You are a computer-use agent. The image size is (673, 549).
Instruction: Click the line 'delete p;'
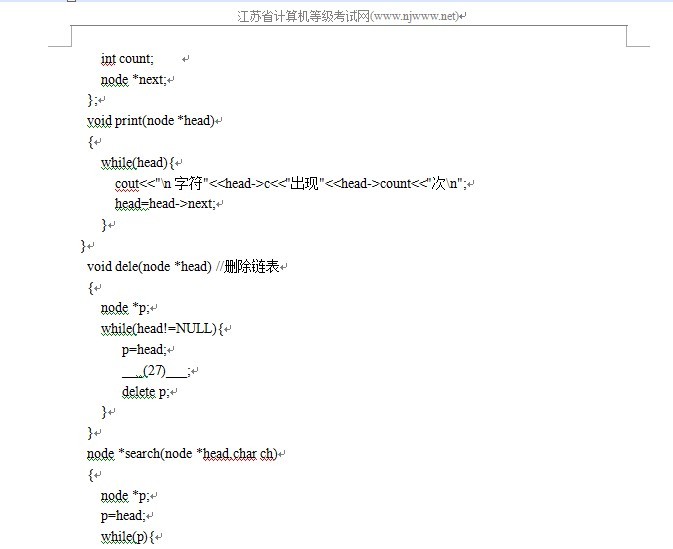(146, 391)
